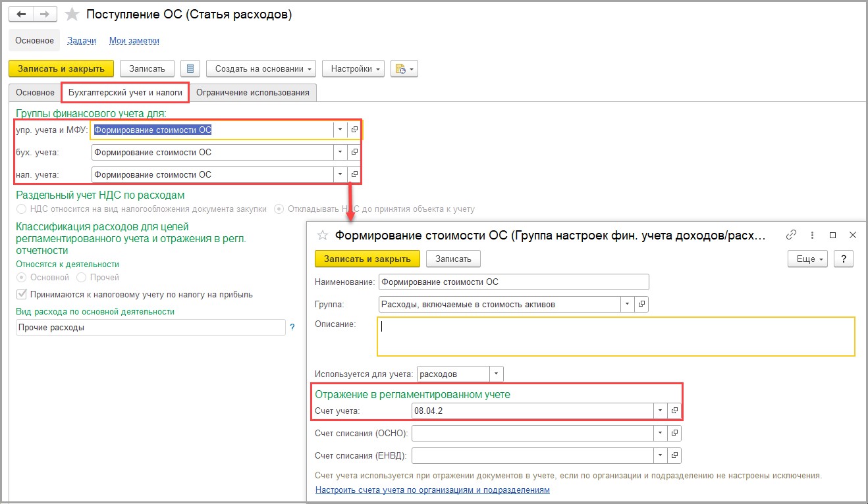Expand упр. учета и МФУ dropdown arrow
868x504 pixels.
[x=340, y=130]
